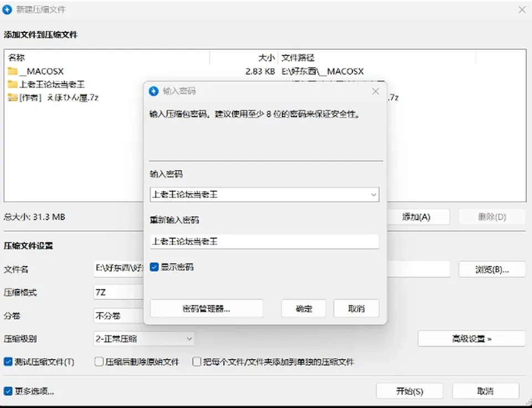Click the 上老王论坛当老王 folder icon in file list
The height and width of the screenshot is (408, 532).
pyautogui.click(x=13, y=84)
